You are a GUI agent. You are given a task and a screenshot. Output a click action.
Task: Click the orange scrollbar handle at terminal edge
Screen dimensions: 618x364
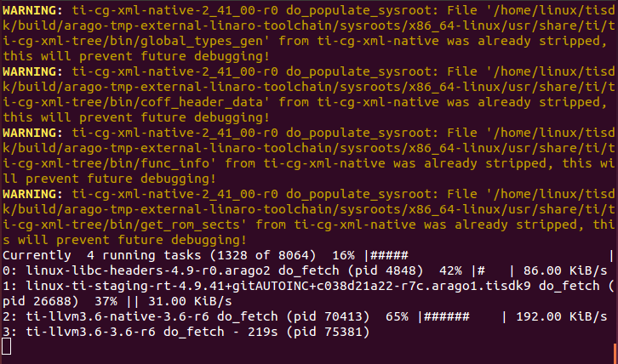pyautogui.click(x=616, y=354)
